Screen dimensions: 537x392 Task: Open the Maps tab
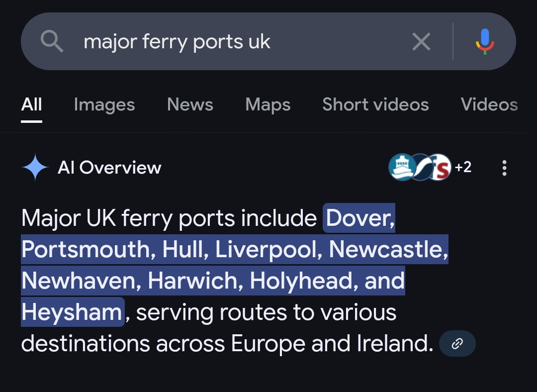tap(268, 104)
